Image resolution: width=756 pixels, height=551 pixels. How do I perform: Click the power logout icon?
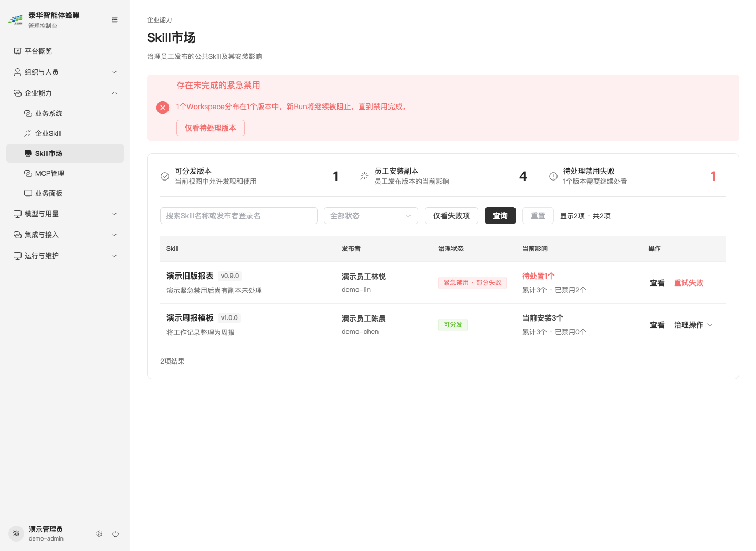[115, 534]
